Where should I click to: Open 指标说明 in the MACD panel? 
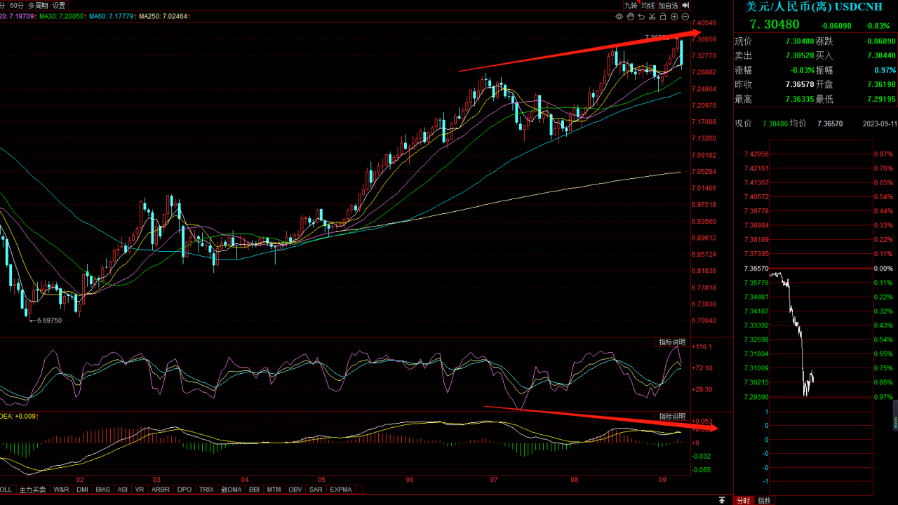point(672,416)
